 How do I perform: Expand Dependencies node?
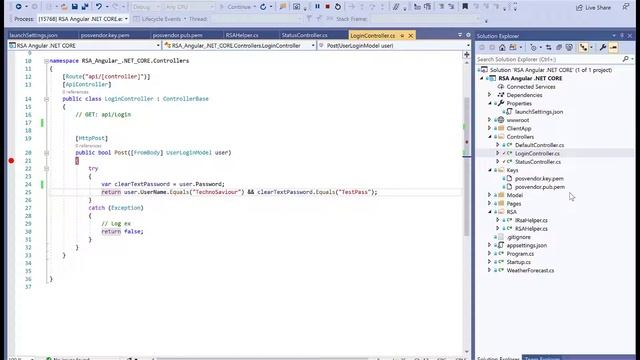tap(489, 95)
